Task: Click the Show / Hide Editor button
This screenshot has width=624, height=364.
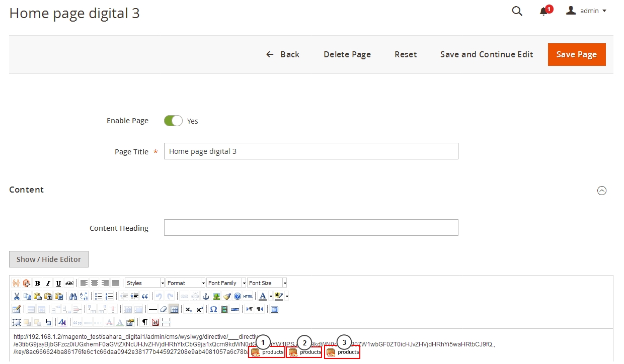Action: point(49,259)
